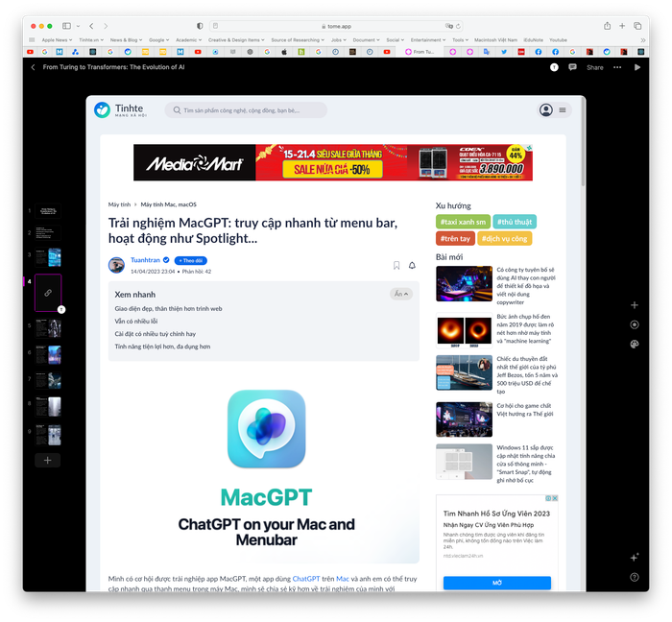Show hidden favorites via overflow chevrons

coord(643,40)
